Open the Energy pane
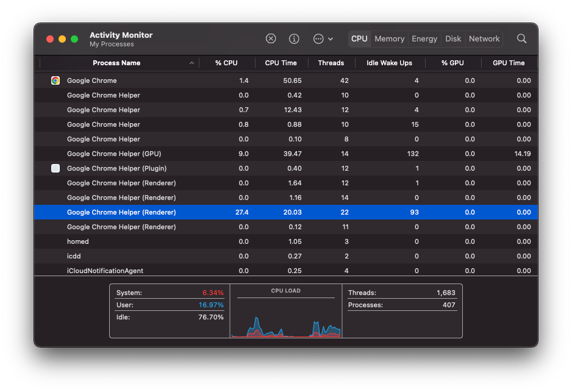 (x=424, y=38)
